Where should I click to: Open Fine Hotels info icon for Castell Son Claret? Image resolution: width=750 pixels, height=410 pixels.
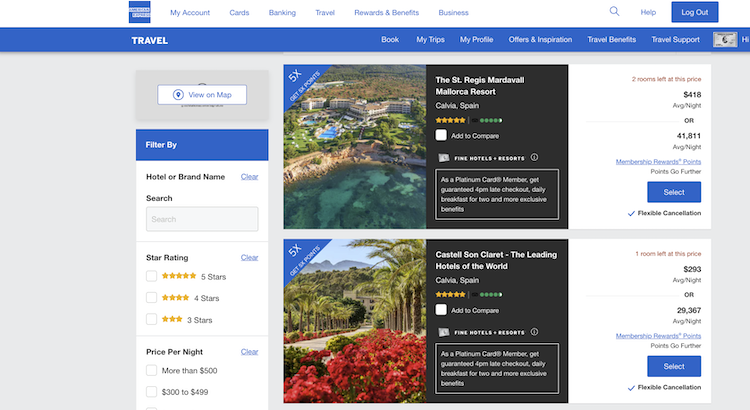click(x=534, y=332)
